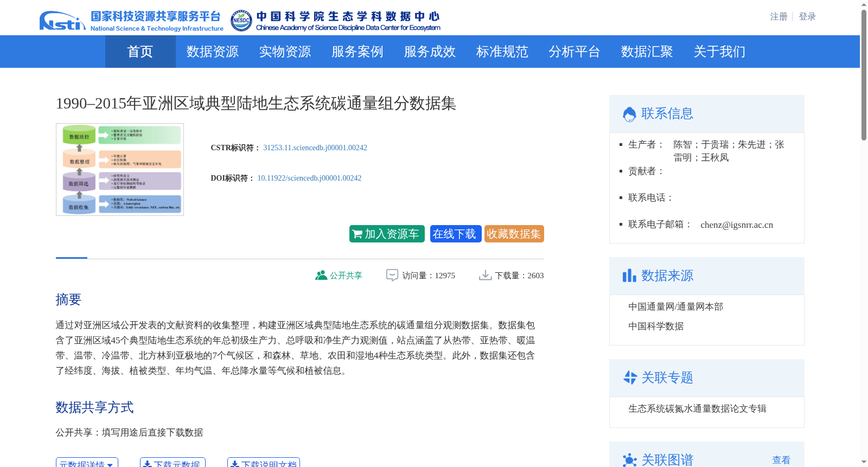The height and width of the screenshot is (467, 868).
Task: Open the 关于我们 menu item
Action: click(719, 52)
